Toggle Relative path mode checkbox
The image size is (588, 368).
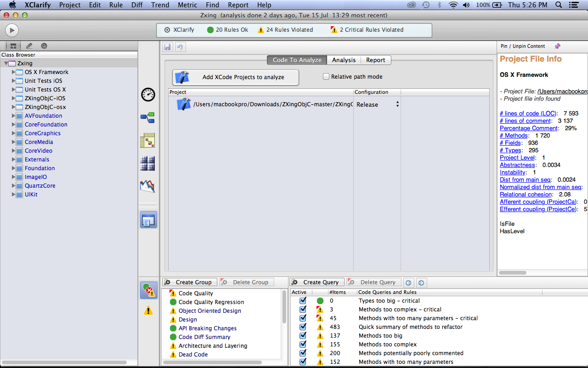[x=326, y=77]
